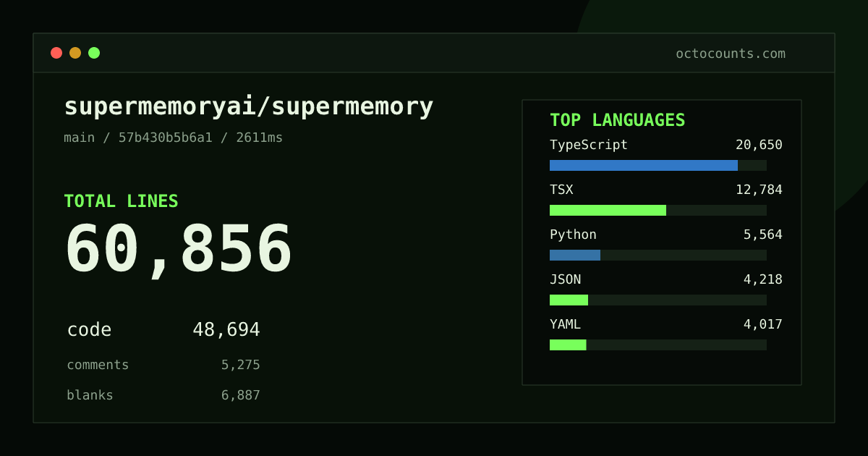Screen dimensions: 868x456
Task: Click the comments row label
Action: 98,365
